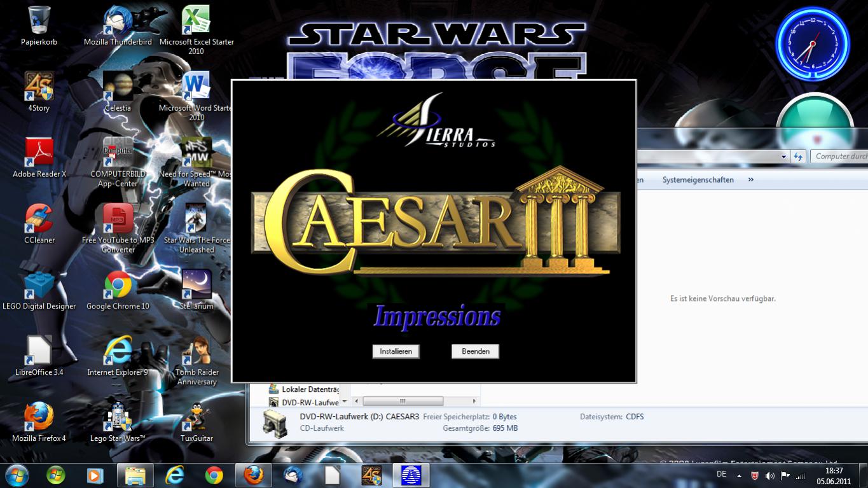
Task: Open Papierkorb on the desktop
Action: [x=39, y=25]
